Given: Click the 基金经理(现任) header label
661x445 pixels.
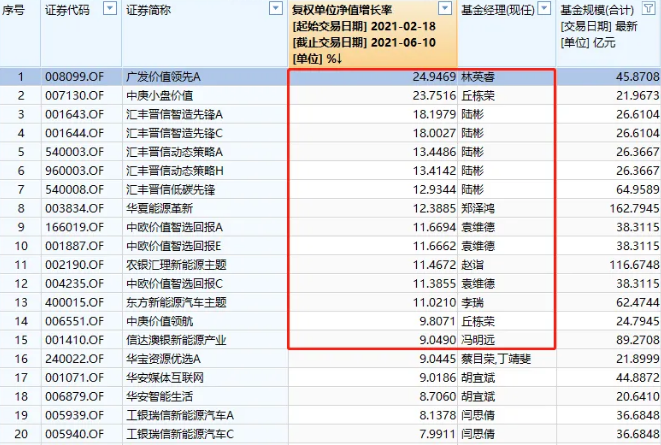Looking at the screenshot, I should pos(498,10).
